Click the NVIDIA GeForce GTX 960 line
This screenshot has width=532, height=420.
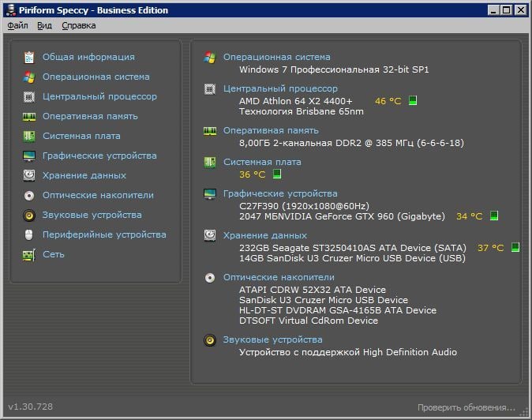coord(342,216)
